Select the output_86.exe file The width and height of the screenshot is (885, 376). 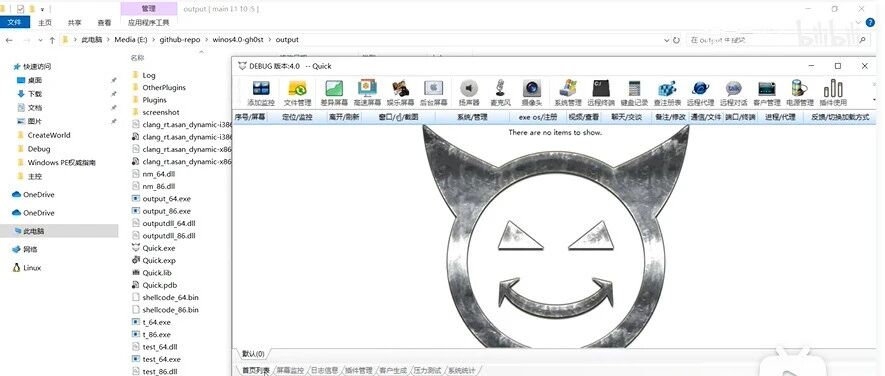click(x=161, y=211)
